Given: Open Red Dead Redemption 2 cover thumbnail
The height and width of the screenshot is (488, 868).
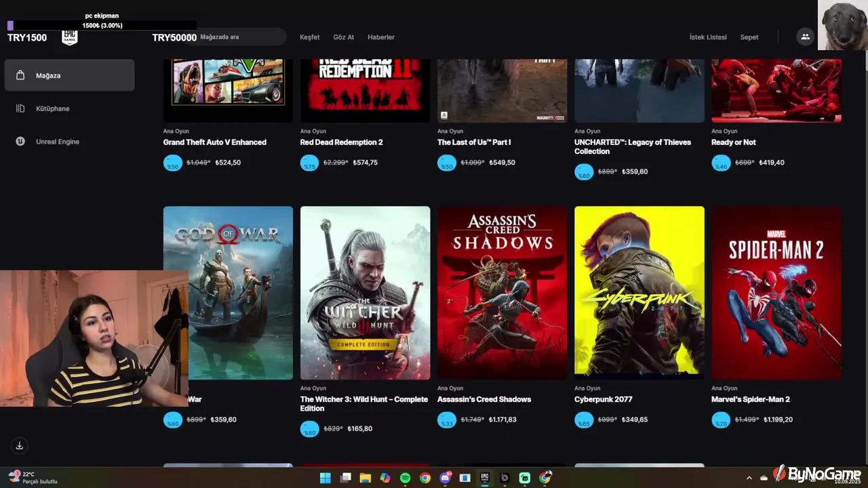Looking at the screenshot, I should (x=365, y=91).
